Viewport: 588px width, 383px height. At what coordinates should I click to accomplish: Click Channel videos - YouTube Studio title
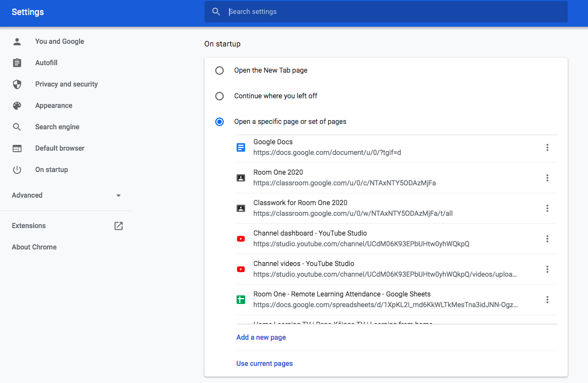[x=304, y=263]
